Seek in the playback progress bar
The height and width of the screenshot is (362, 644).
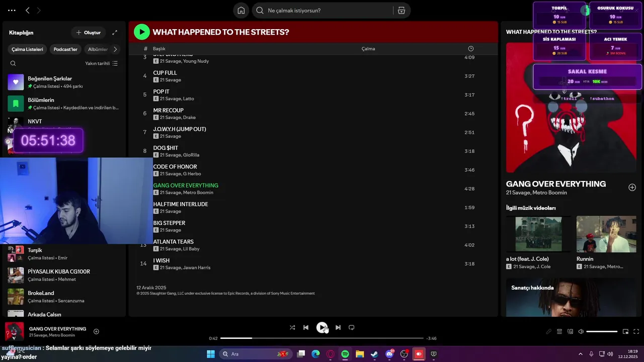(x=322, y=338)
